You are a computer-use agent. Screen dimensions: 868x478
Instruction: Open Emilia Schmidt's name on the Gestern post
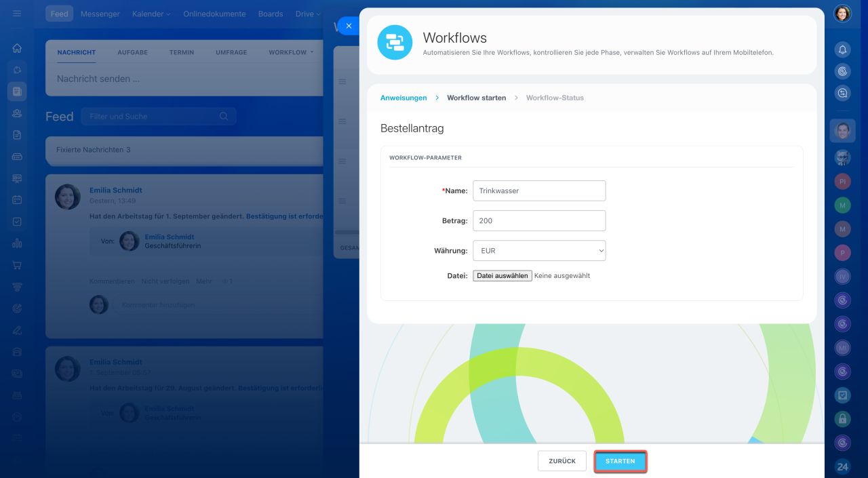tap(116, 191)
